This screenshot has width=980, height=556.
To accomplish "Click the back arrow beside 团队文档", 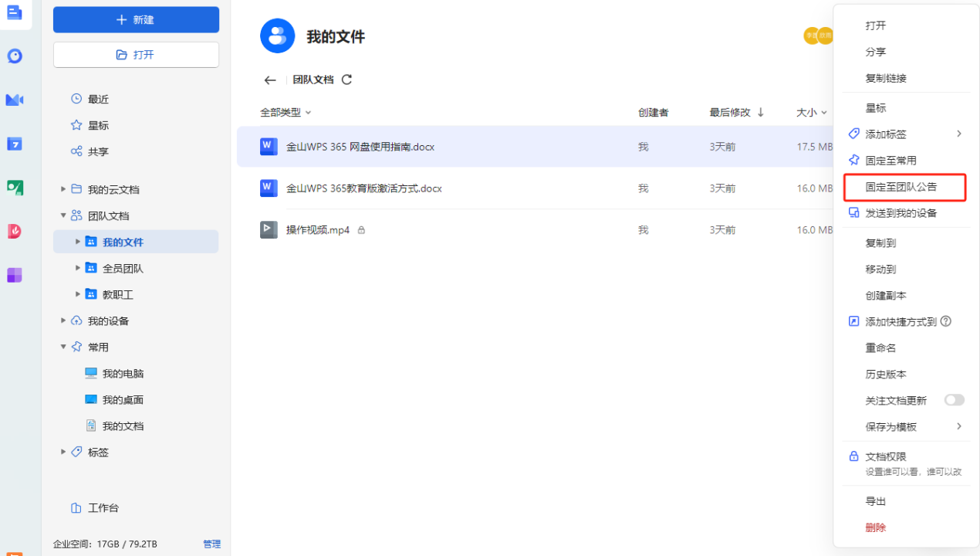I will click(269, 80).
